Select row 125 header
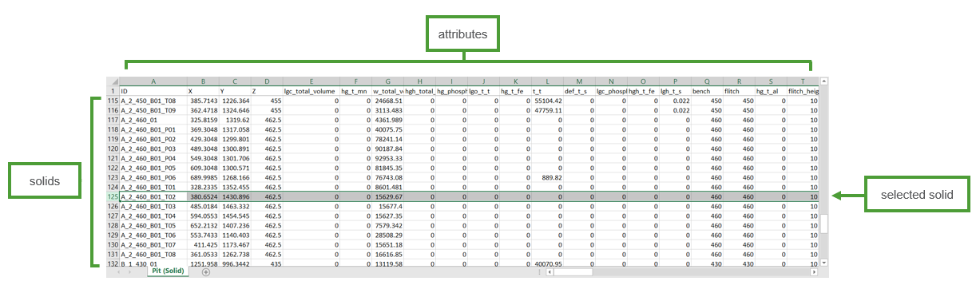This screenshot has height=293, width=980. (113, 196)
